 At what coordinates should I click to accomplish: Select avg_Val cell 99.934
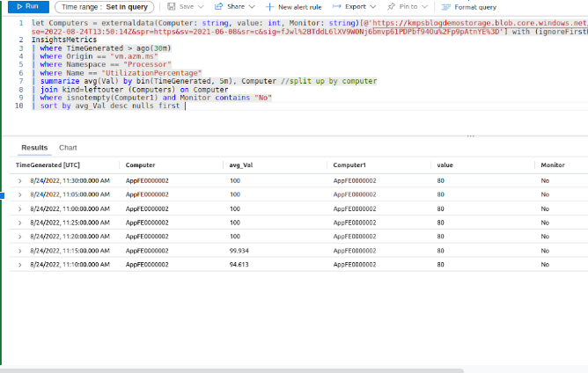click(239, 251)
